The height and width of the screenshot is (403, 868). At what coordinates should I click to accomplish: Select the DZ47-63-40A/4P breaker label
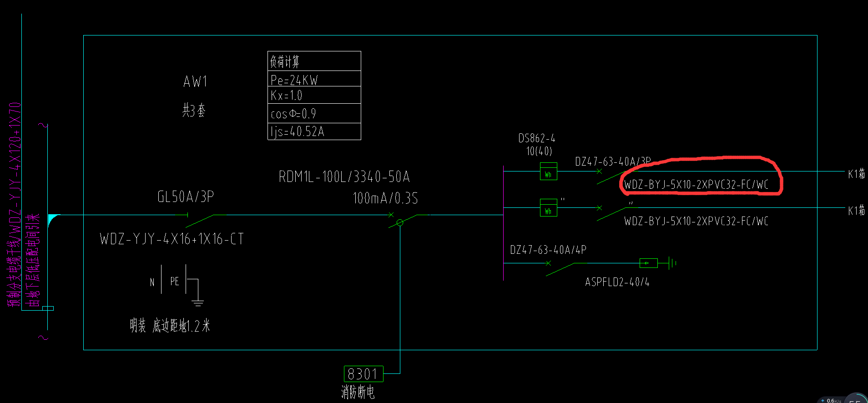548,250
